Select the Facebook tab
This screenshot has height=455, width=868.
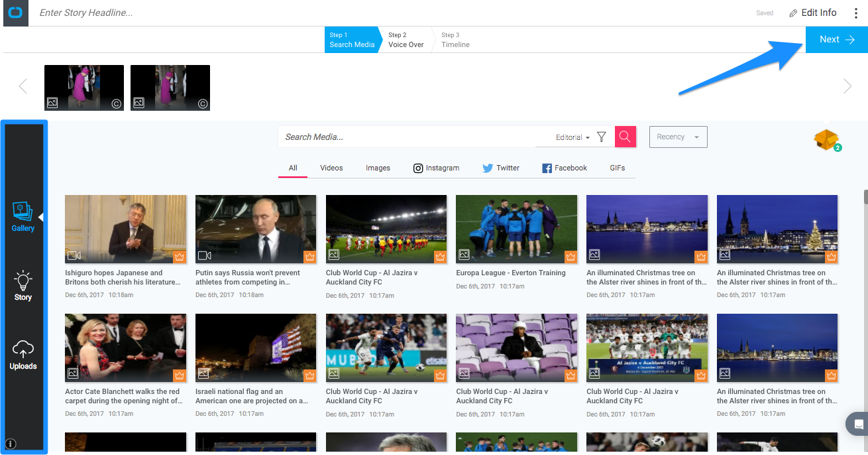[565, 168]
